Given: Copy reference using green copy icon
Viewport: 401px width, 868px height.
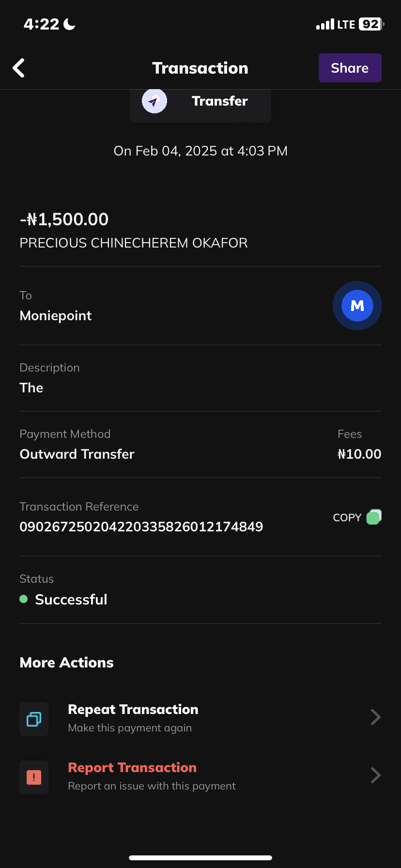Looking at the screenshot, I should tap(374, 517).
